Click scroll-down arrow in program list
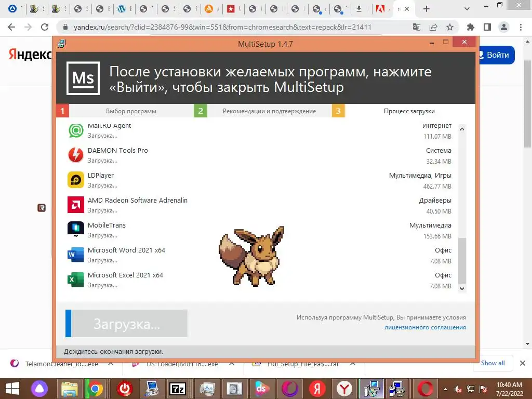 click(x=462, y=288)
